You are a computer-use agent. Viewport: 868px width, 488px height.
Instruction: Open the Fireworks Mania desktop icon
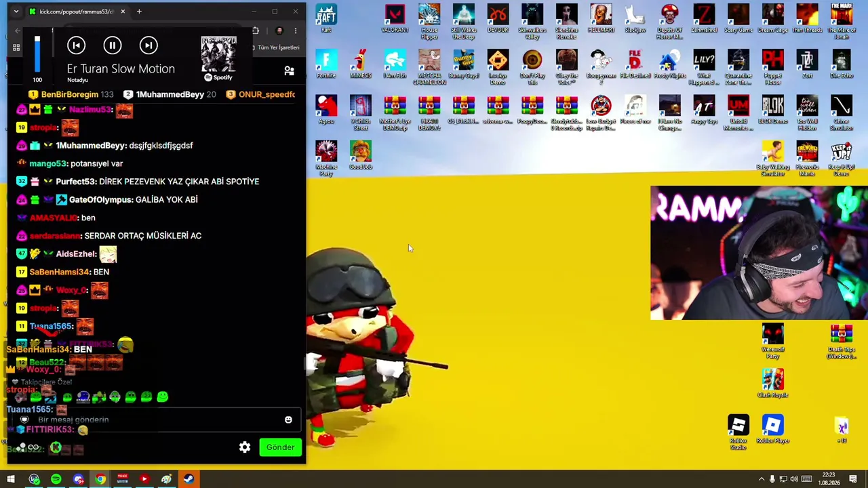[807, 159]
